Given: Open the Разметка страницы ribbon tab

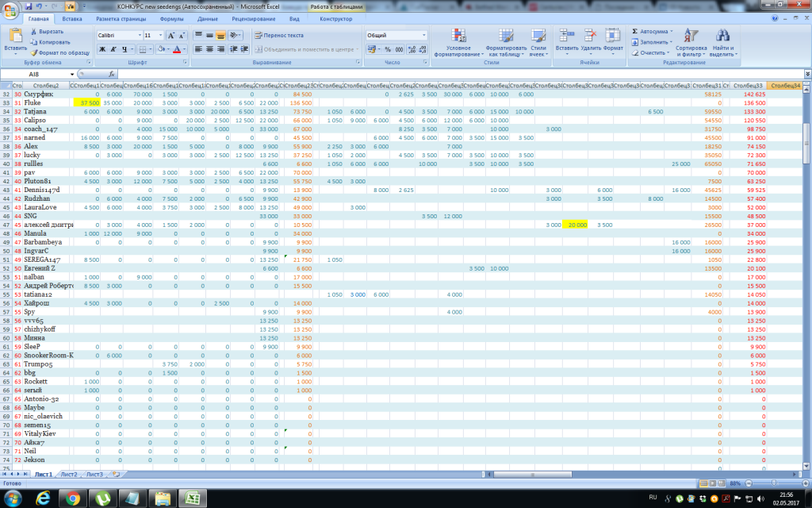Looking at the screenshot, I should click(x=121, y=19).
